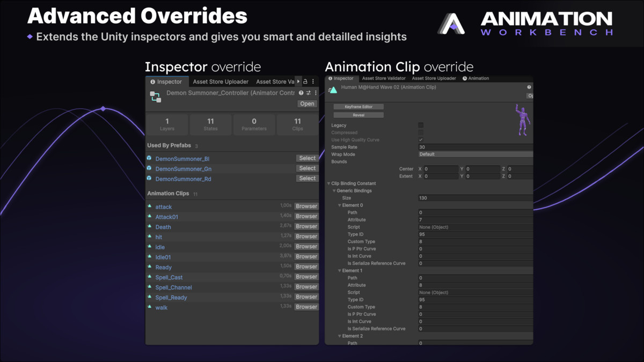Click the Extent Y bounds field

pos(482,176)
